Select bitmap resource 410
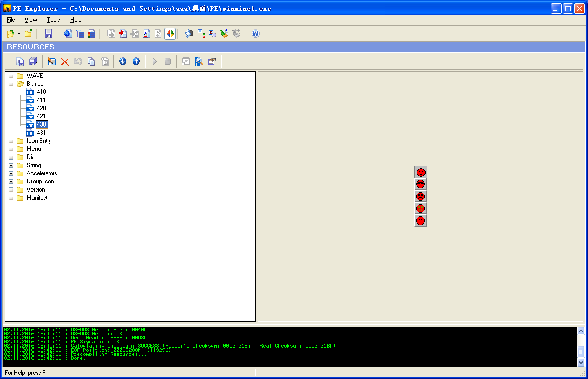 point(41,92)
